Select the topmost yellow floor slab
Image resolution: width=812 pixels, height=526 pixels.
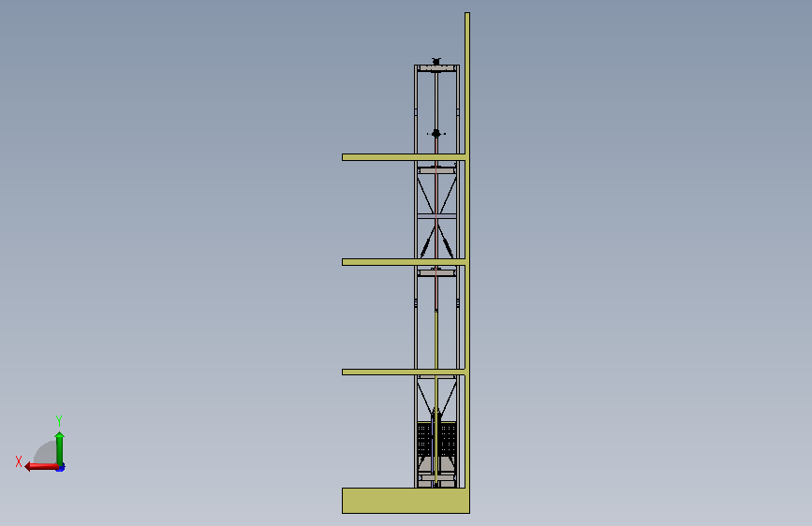(404, 157)
